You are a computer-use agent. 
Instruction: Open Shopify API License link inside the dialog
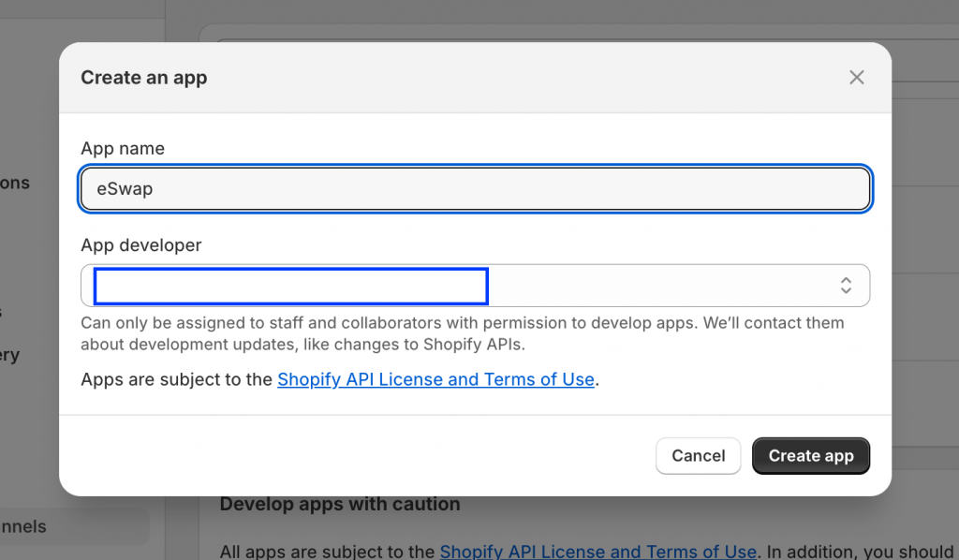point(435,379)
